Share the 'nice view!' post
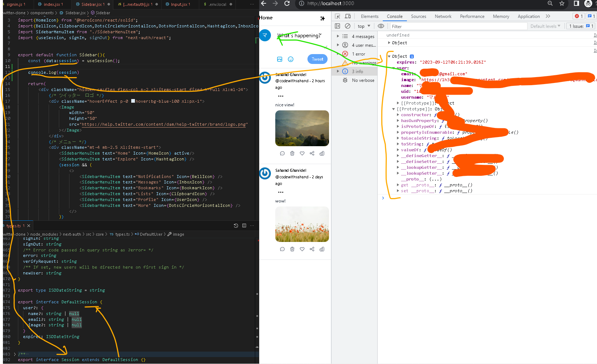This screenshot has height=364, width=597. point(312,153)
